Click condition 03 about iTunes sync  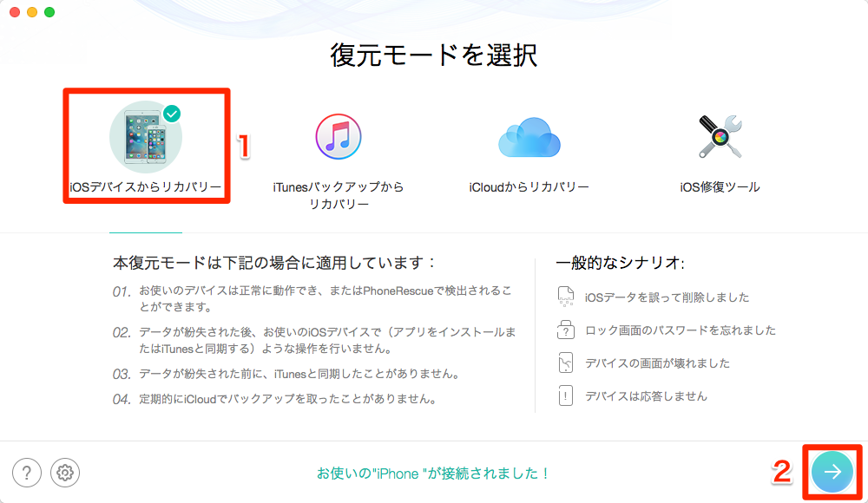pos(286,374)
